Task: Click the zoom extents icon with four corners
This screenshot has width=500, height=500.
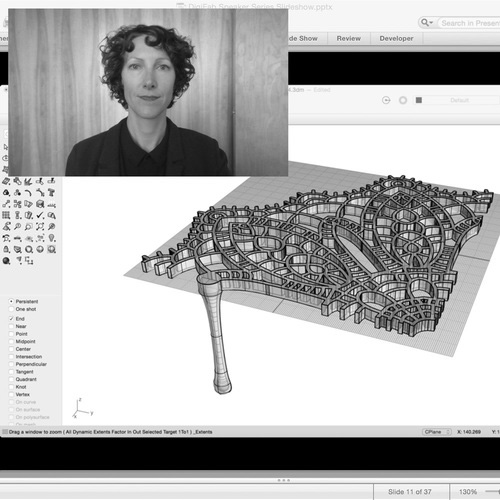Action: point(40,226)
